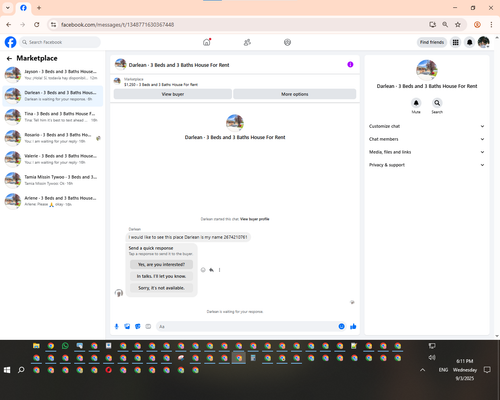Open WhatsApp from the taskbar

coord(65,346)
